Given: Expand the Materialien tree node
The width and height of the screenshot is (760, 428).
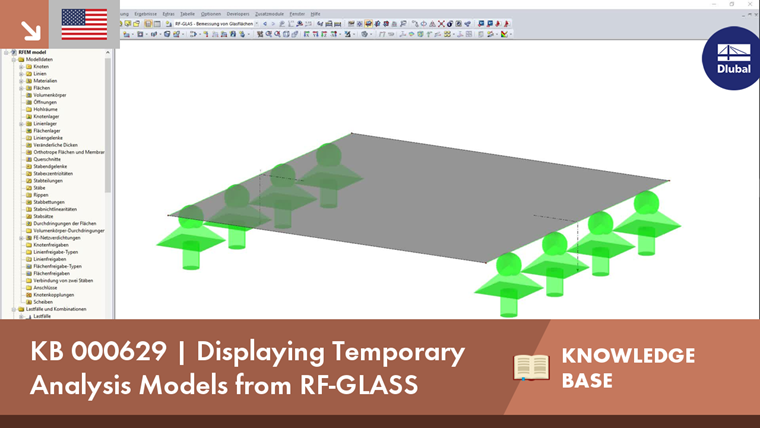Looking at the screenshot, I should point(21,81).
